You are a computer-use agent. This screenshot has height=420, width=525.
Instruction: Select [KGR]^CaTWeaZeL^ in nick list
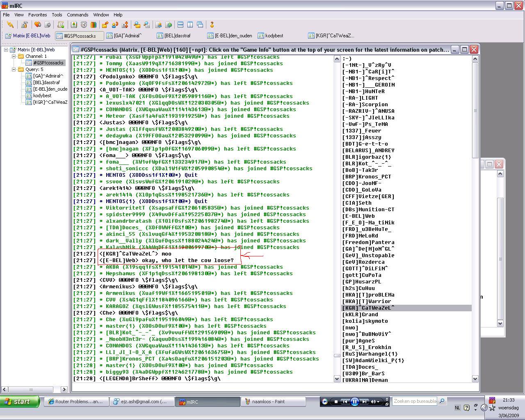click(406, 308)
